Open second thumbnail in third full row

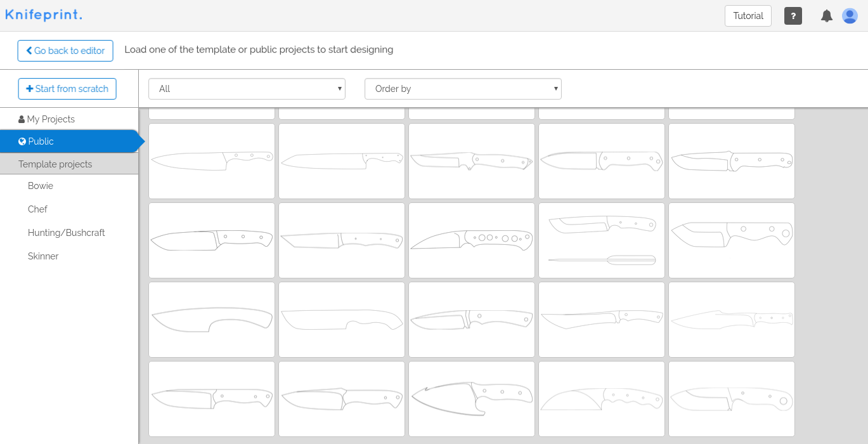tap(342, 320)
